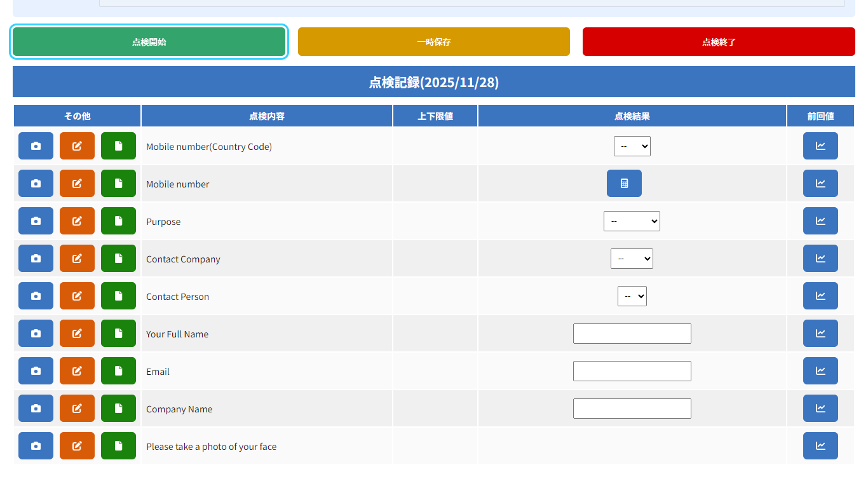Click camera icon in Contact Person row
This screenshot has height=488, width=868.
coord(36,296)
